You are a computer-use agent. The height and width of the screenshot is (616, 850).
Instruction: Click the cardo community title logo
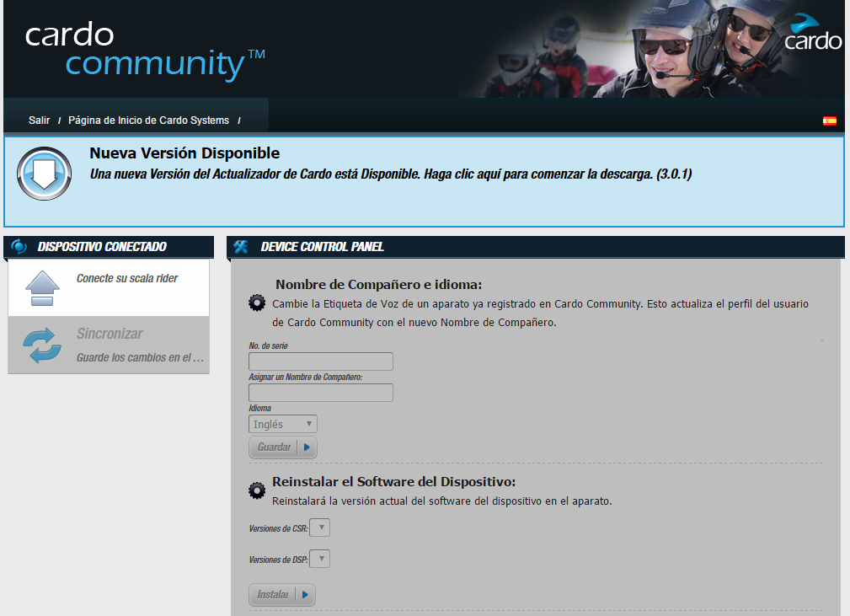pos(145,51)
